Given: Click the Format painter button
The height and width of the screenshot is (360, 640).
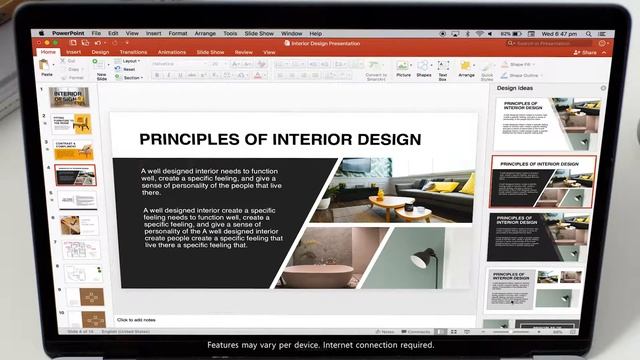Looking at the screenshot, I should click(x=72, y=78).
